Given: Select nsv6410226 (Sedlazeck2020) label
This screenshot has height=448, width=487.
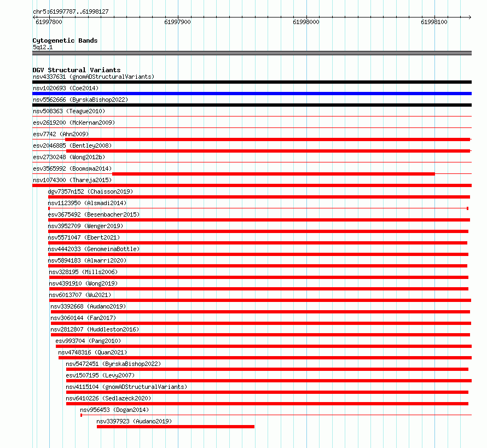Looking at the screenshot, I should click(x=108, y=398).
